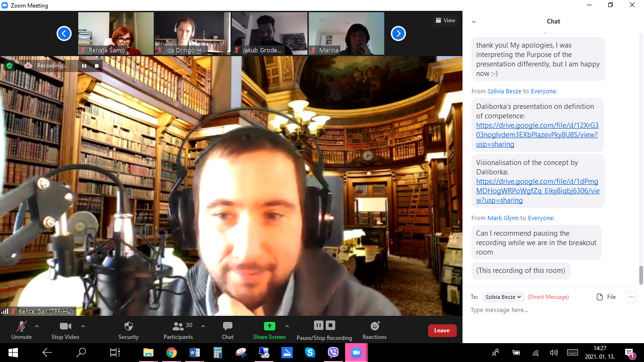The width and height of the screenshot is (644, 362).
Task: Collapse chat panel with the chevron
Action: point(474,22)
